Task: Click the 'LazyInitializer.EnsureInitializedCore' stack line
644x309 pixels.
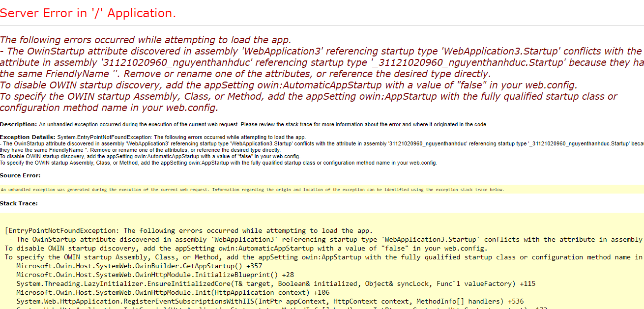Action: pos(275,283)
